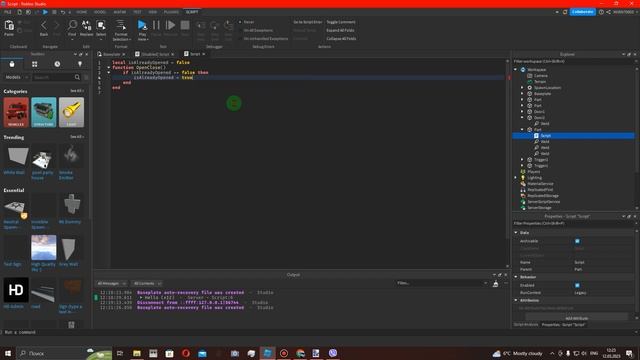Open the All Contexts output filter dropdown
This screenshot has width=640, height=360.
[147, 283]
